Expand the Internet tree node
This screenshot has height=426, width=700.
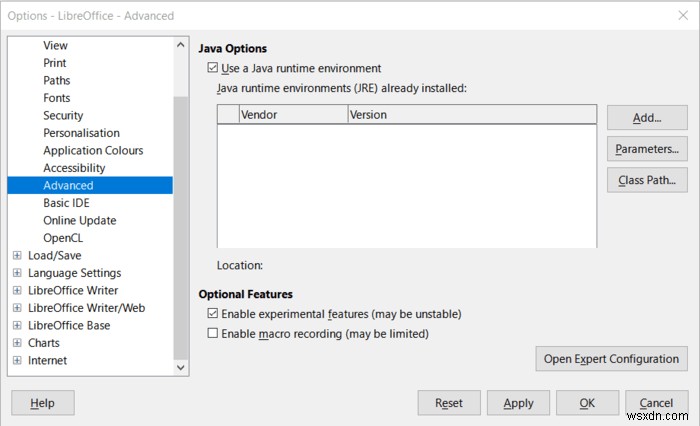click(x=17, y=360)
